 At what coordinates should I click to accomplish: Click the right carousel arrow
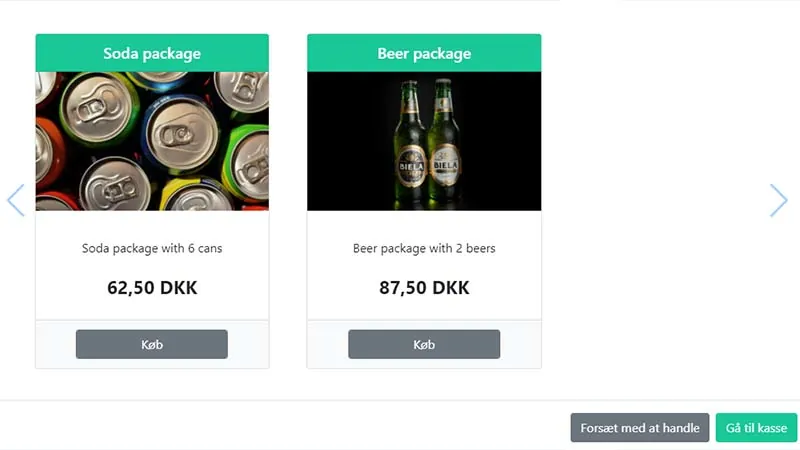tap(779, 200)
